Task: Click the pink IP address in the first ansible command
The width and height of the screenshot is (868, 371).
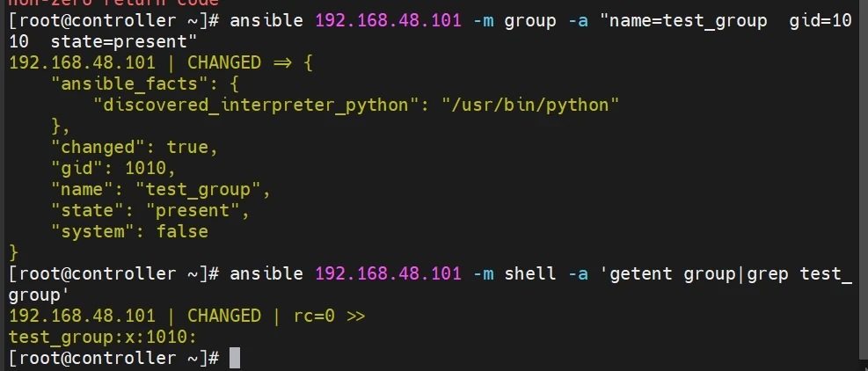Action: 388,20
